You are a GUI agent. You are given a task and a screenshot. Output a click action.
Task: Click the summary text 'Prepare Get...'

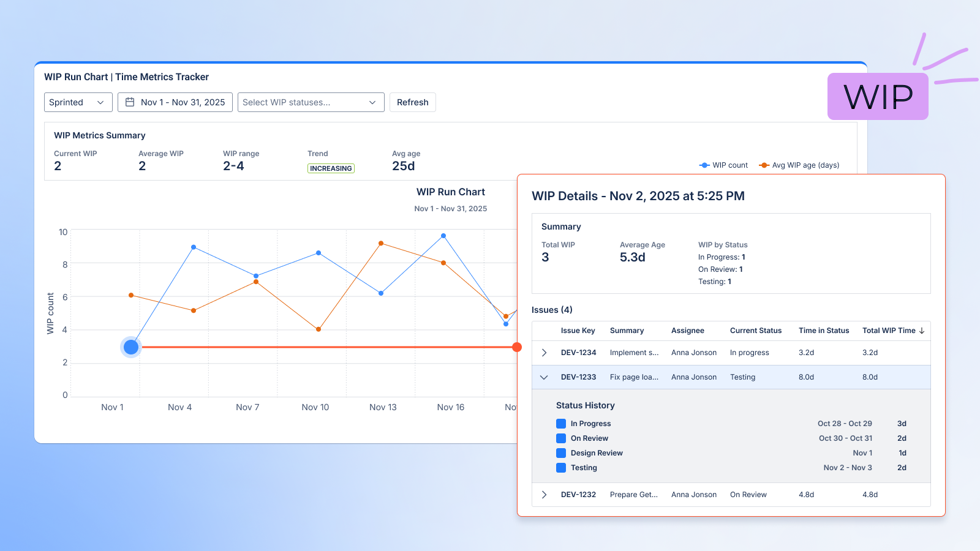(x=634, y=495)
